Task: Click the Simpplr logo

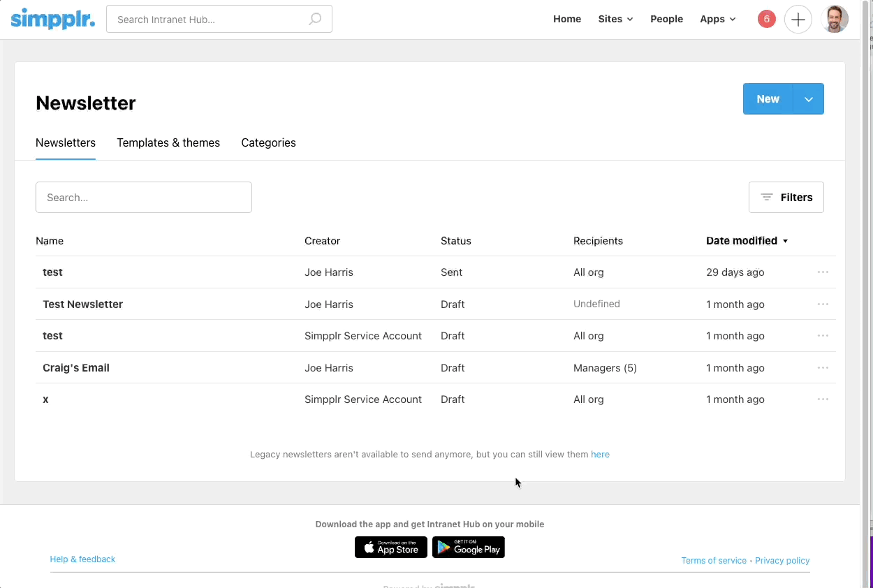Action: pyautogui.click(x=52, y=19)
